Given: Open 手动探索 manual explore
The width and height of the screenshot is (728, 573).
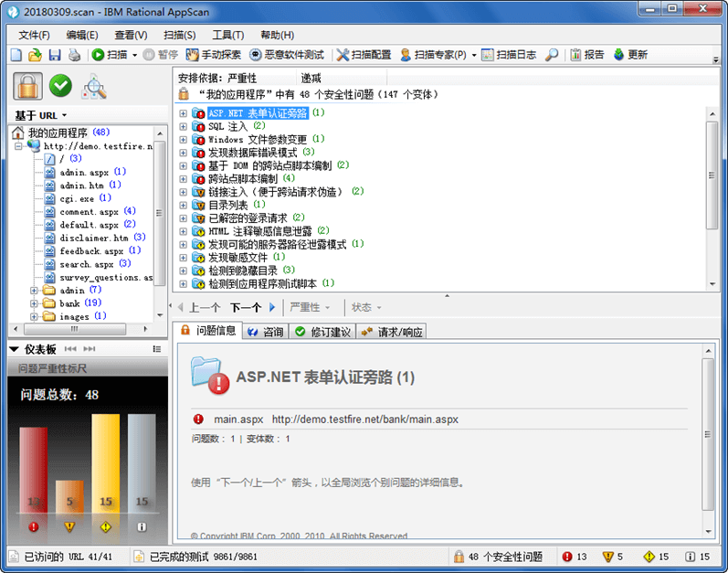Looking at the screenshot, I should click(214, 55).
